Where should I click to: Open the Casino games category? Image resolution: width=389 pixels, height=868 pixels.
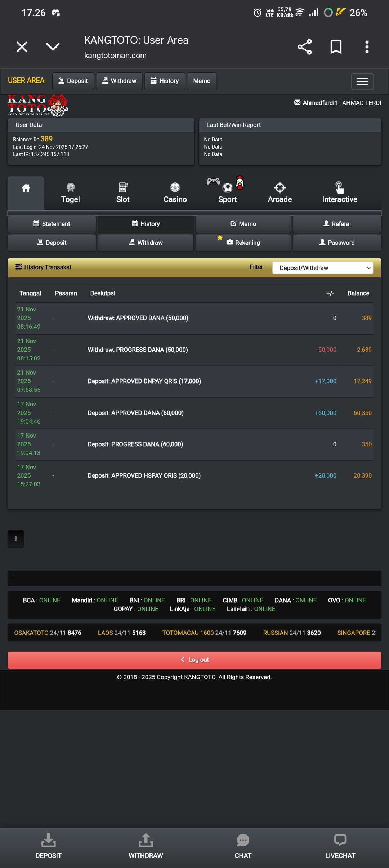coord(175,193)
